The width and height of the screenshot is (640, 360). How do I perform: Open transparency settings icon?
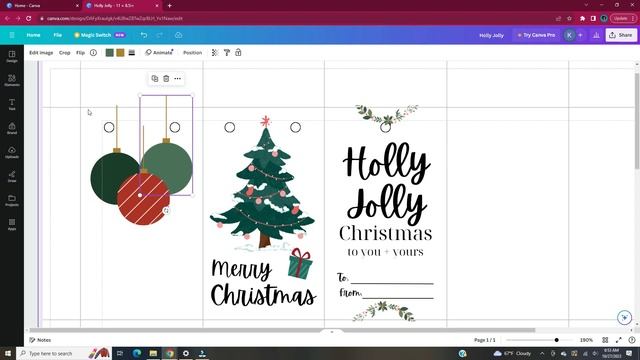(215, 53)
